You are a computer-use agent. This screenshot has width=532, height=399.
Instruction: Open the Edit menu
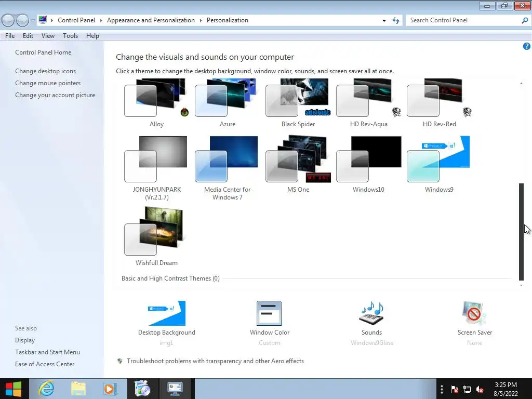tap(28, 36)
